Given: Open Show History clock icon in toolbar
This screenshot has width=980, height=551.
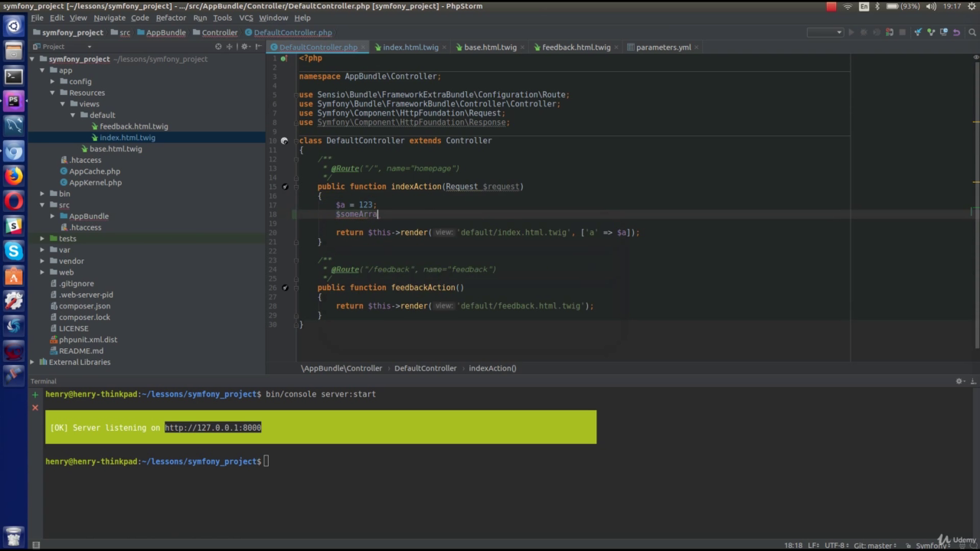Looking at the screenshot, I should (x=944, y=32).
